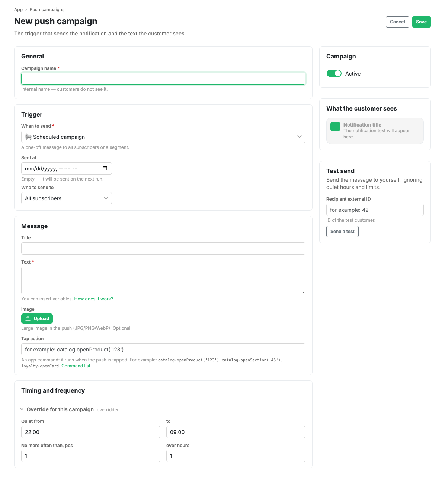Click the Send a test button
This screenshot has height=504, width=445.
[342, 232]
